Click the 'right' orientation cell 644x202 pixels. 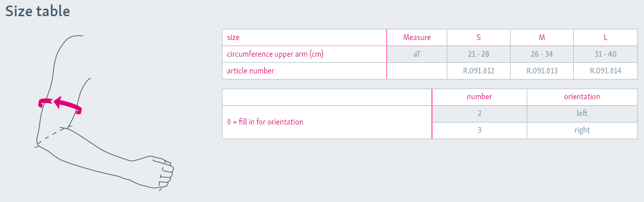582,130
